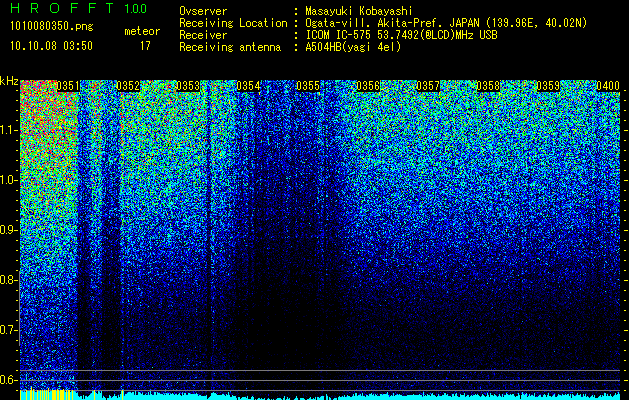Viewport: 629px width, 400px height.
Task: Click the file name 1010080350.png
Action: pos(52,27)
